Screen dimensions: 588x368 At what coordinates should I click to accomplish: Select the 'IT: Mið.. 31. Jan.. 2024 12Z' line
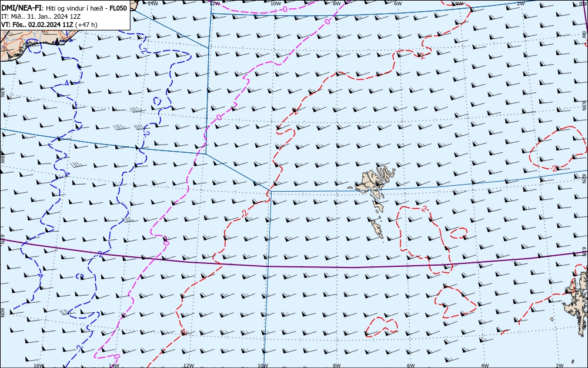41,16
